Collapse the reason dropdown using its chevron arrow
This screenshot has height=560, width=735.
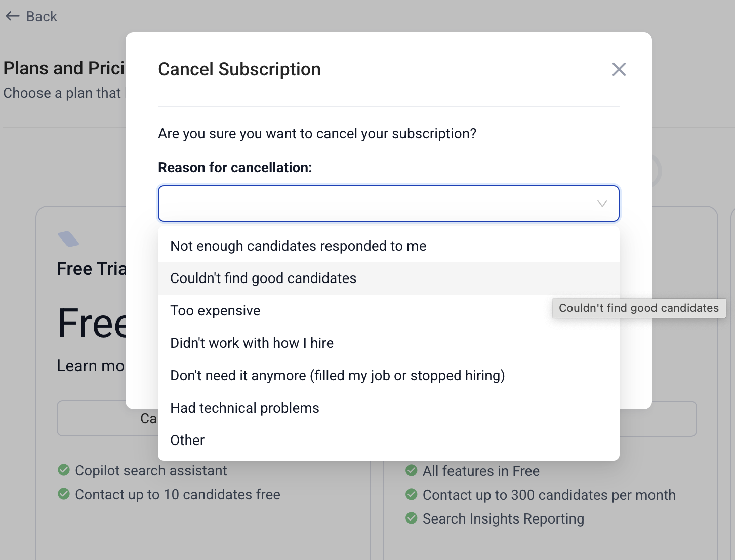pyautogui.click(x=602, y=204)
